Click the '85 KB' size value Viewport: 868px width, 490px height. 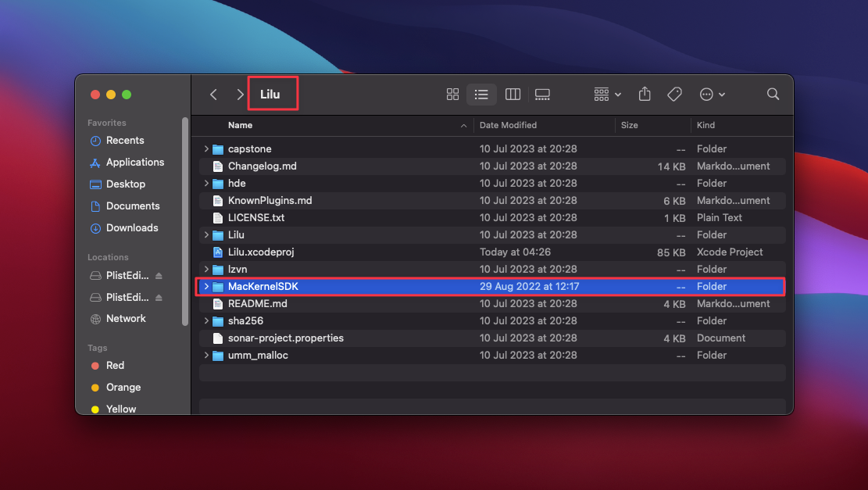[x=671, y=252]
